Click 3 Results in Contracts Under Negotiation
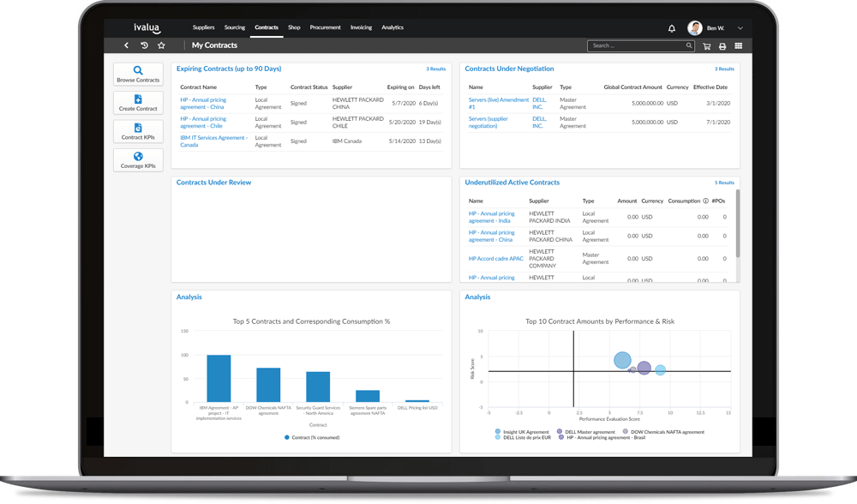 [x=724, y=69]
